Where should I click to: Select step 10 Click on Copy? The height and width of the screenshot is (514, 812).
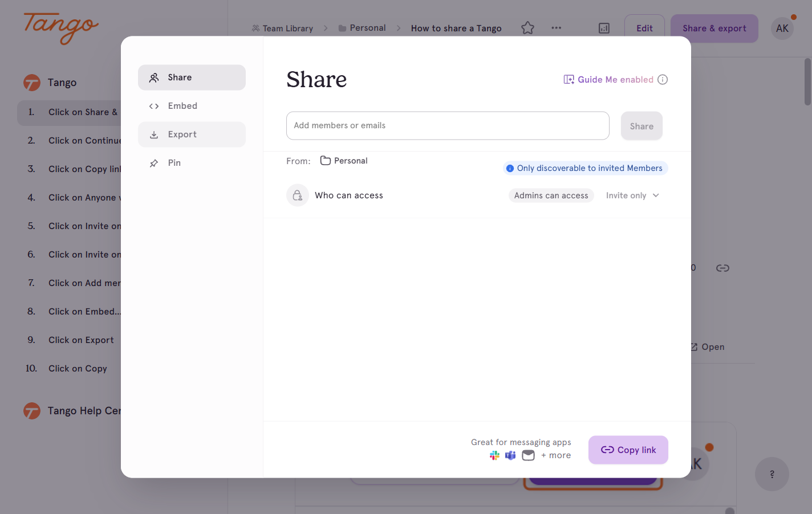click(68, 369)
